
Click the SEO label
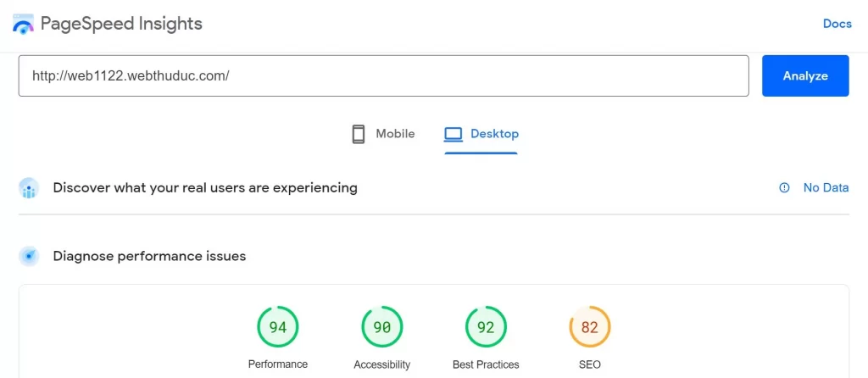coord(590,364)
